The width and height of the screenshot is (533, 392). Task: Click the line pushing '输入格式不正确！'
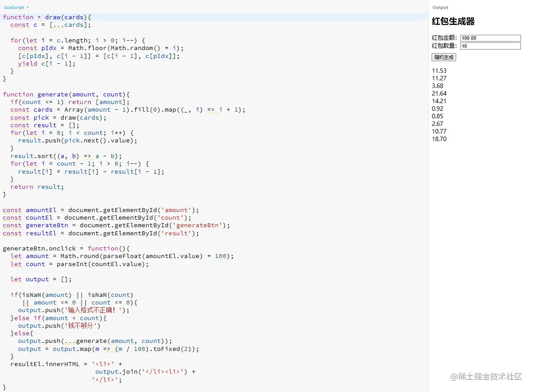point(74,310)
